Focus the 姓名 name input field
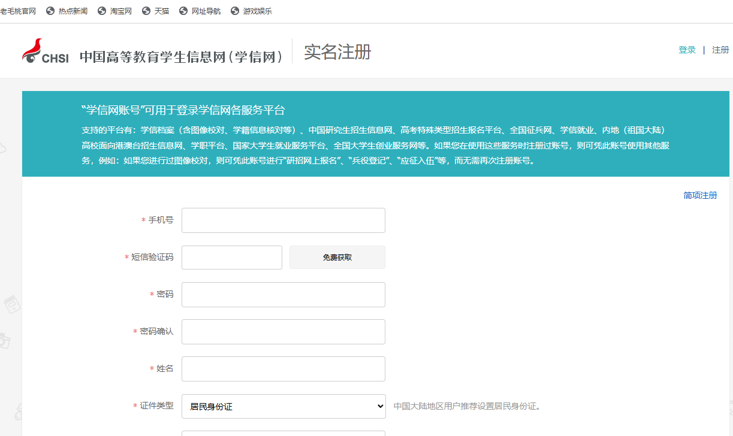 (283, 368)
